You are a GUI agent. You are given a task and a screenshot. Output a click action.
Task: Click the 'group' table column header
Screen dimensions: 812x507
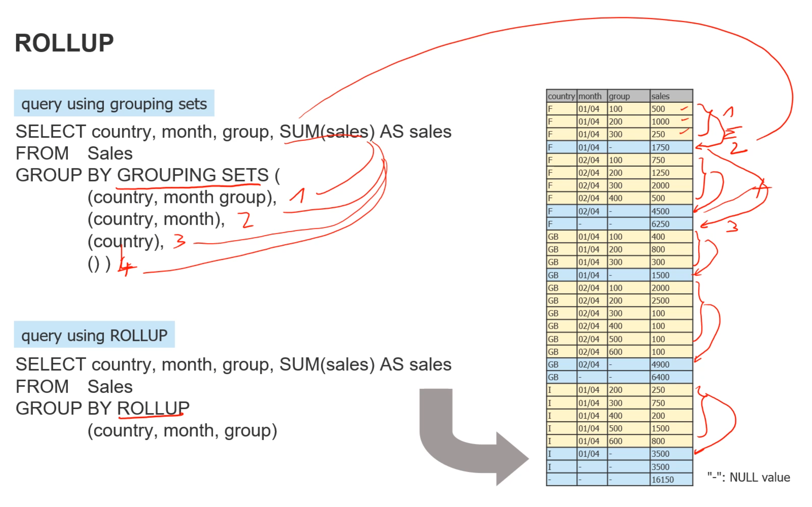pos(619,96)
